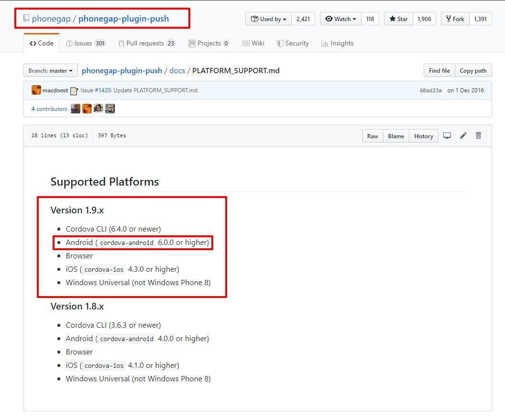Click the Used by count 2,421

[303, 19]
